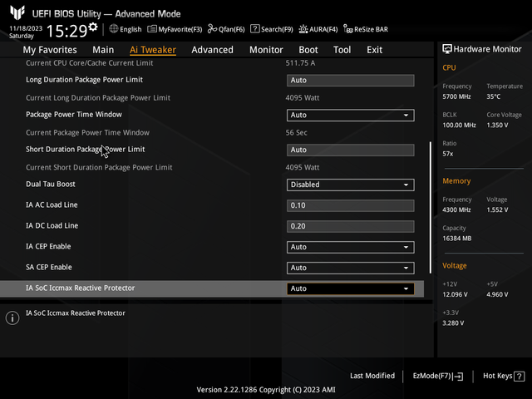Edit the IA DC Load Line value
The height and width of the screenshot is (399, 532).
click(x=351, y=226)
